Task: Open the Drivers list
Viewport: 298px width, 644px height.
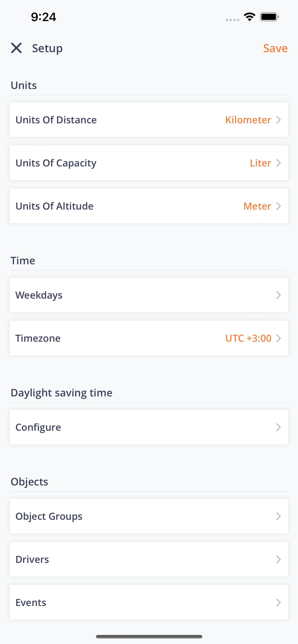Action: [x=149, y=559]
